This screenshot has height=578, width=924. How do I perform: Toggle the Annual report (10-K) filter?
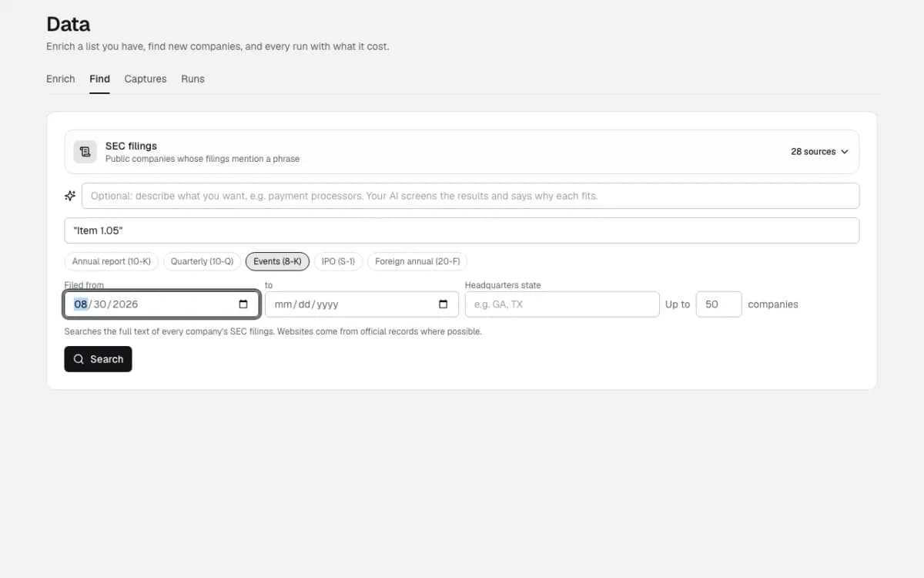click(112, 261)
